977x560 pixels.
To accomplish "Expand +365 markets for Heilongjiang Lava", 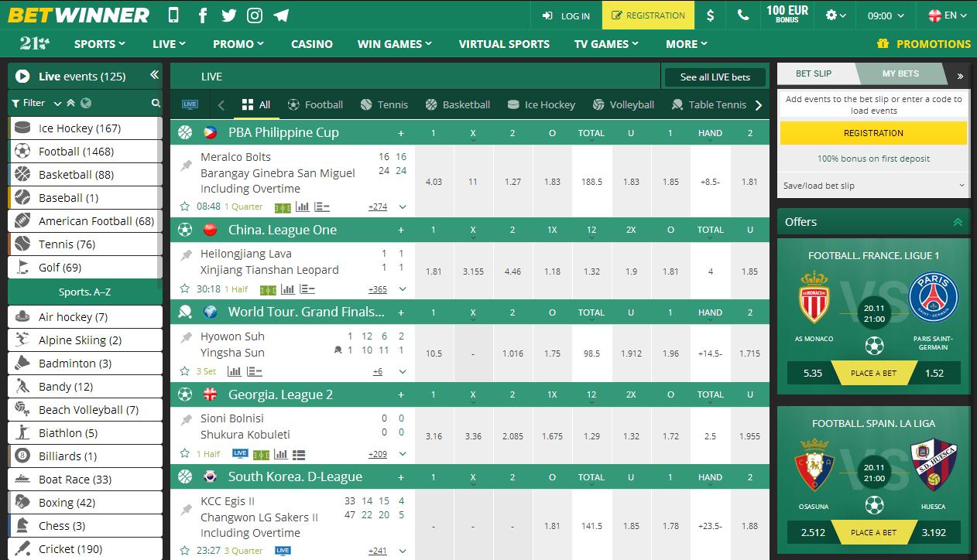I will coord(378,289).
